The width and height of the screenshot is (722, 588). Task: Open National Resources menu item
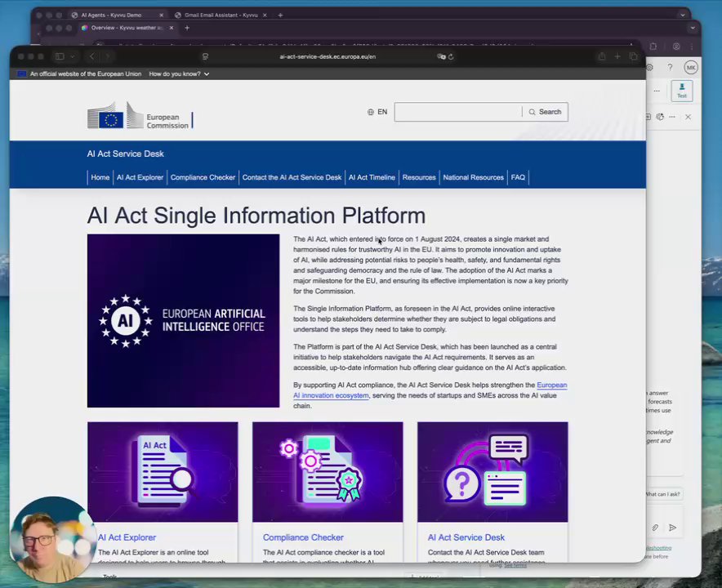coord(474,177)
